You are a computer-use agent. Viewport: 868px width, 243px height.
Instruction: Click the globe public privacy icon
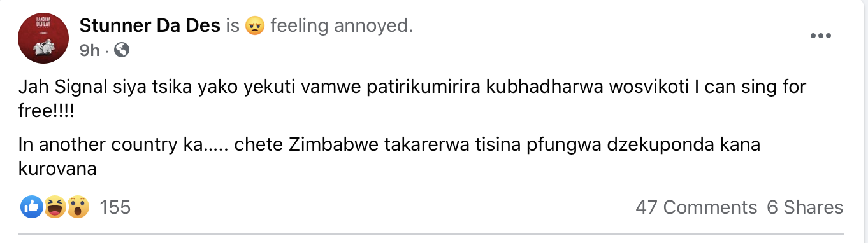click(x=121, y=50)
